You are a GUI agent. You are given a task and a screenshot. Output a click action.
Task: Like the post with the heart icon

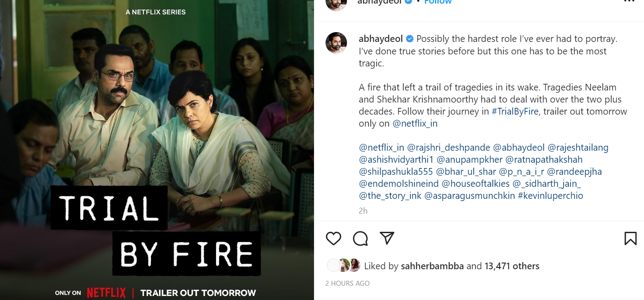(334, 238)
